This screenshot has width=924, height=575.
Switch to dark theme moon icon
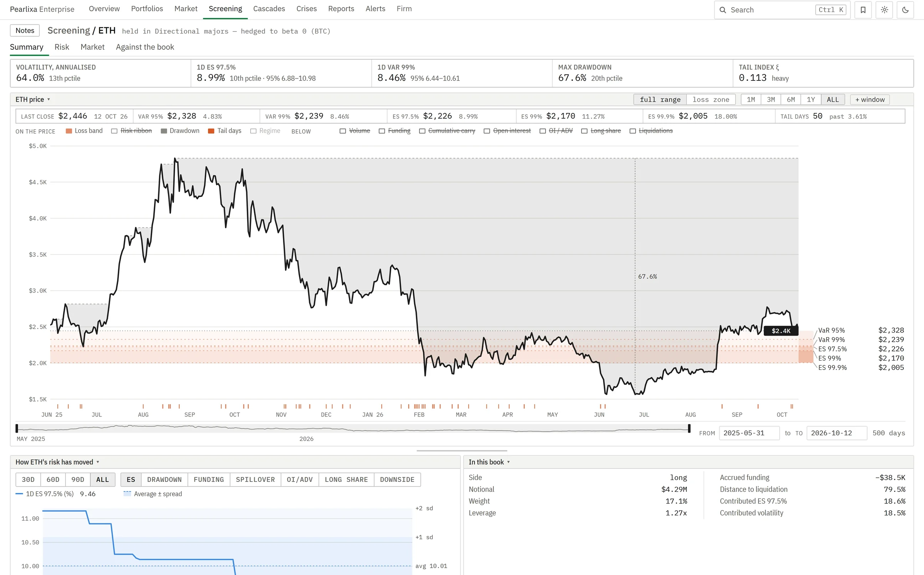point(905,10)
